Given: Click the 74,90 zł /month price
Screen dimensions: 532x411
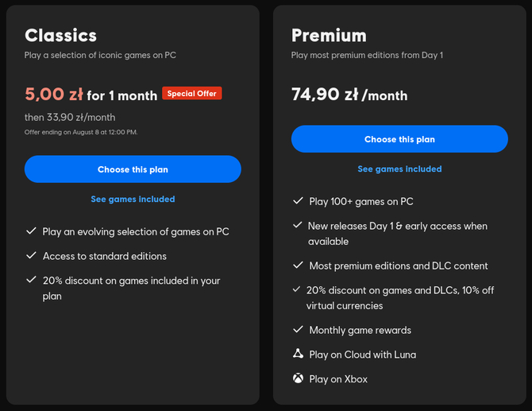Looking at the screenshot, I should (x=349, y=95).
